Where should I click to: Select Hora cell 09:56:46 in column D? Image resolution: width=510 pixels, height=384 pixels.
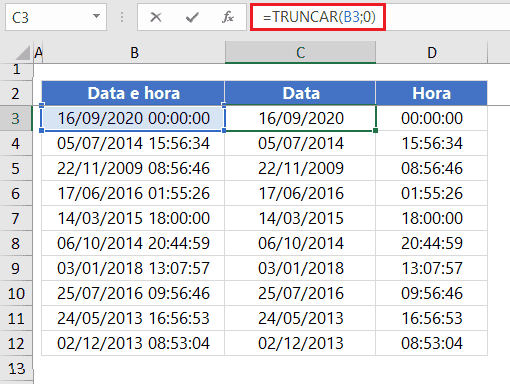pyautogui.click(x=432, y=293)
